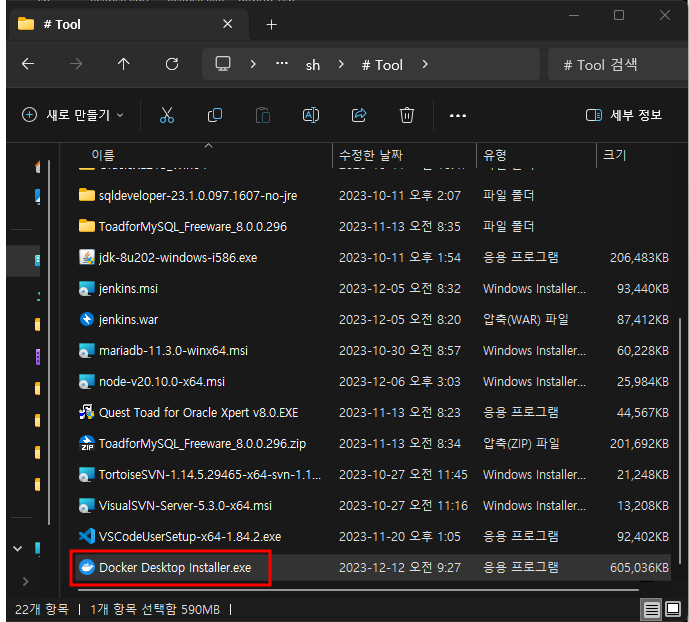Click 605,036KB size of Docker installer
689x622 pixels.
click(639, 568)
